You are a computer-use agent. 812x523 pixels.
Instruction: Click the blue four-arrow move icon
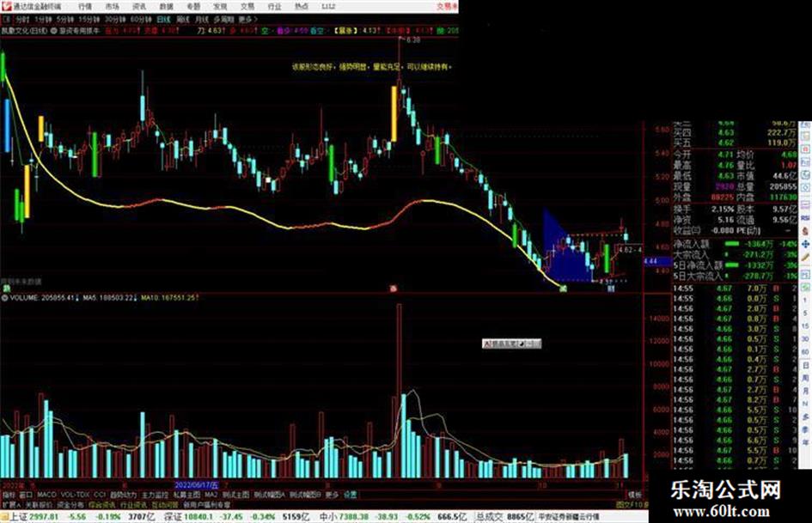(x=805, y=244)
